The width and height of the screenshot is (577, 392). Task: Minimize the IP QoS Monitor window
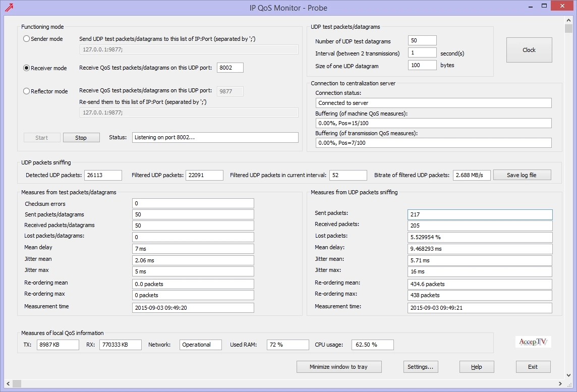pyautogui.click(x=531, y=6)
